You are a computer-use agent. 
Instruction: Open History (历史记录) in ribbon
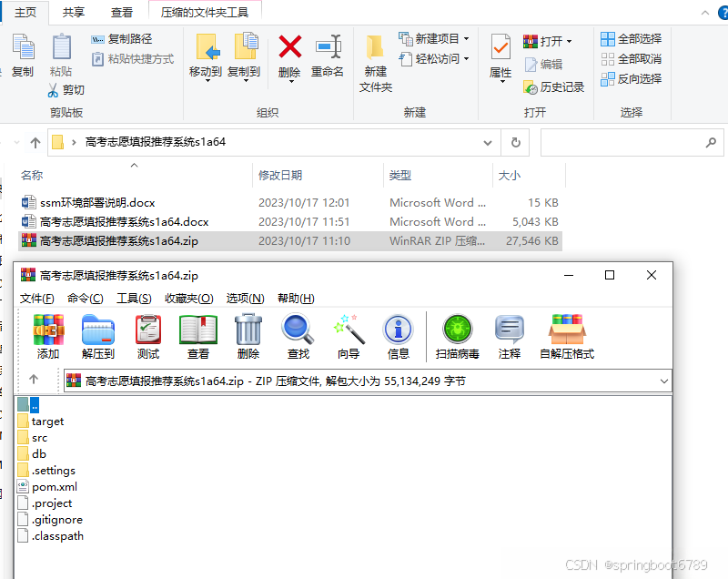(x=553, y=86)
